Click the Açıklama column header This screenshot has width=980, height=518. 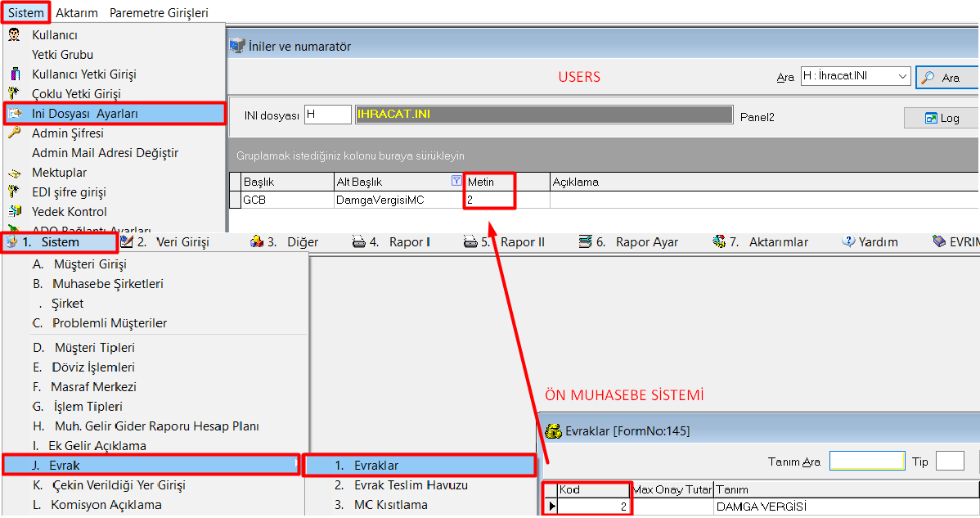[x=764, y=182]
